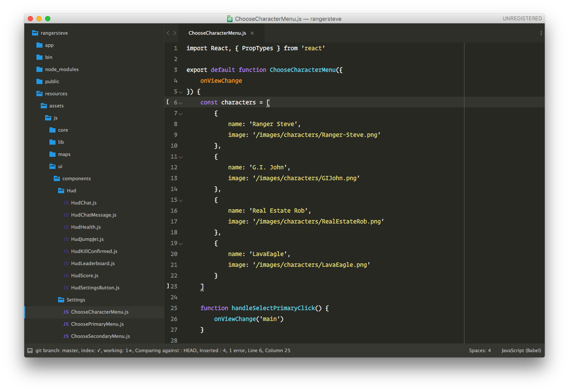This screenshot has height=392, width=569.
Task: Click the forward navigation arrow above editor
Action: tap(175, 33)
